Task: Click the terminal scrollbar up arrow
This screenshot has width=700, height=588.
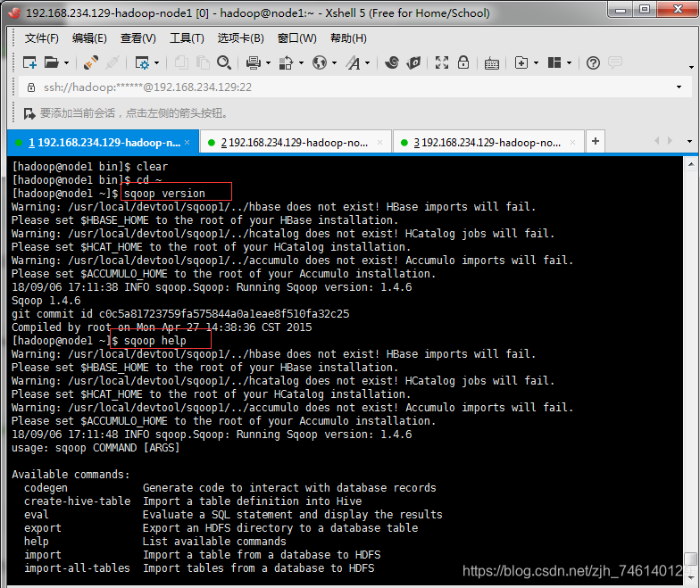Action: pyautogui.click(x=691, y=164)
